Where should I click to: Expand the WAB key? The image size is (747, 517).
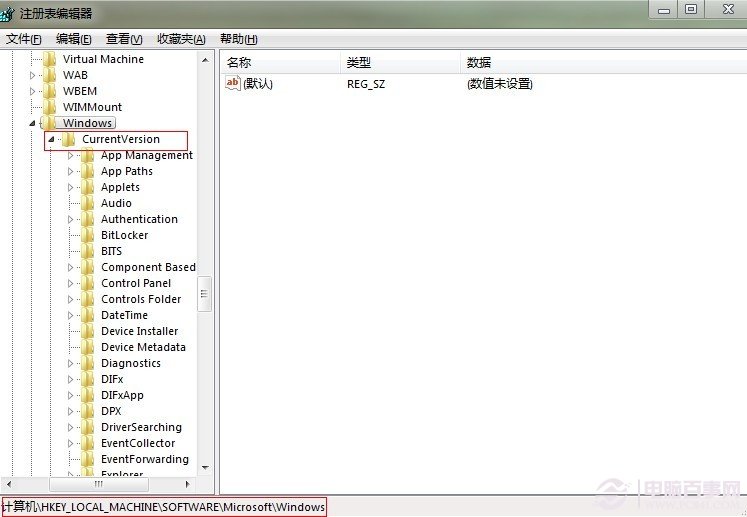32,75
